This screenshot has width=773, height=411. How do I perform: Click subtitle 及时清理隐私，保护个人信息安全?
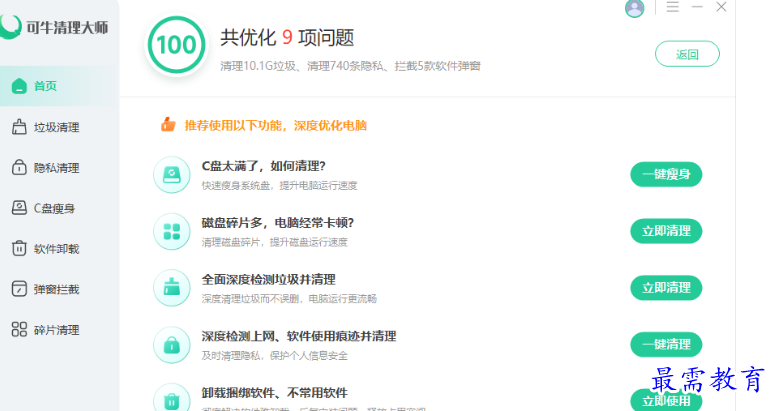275,356
